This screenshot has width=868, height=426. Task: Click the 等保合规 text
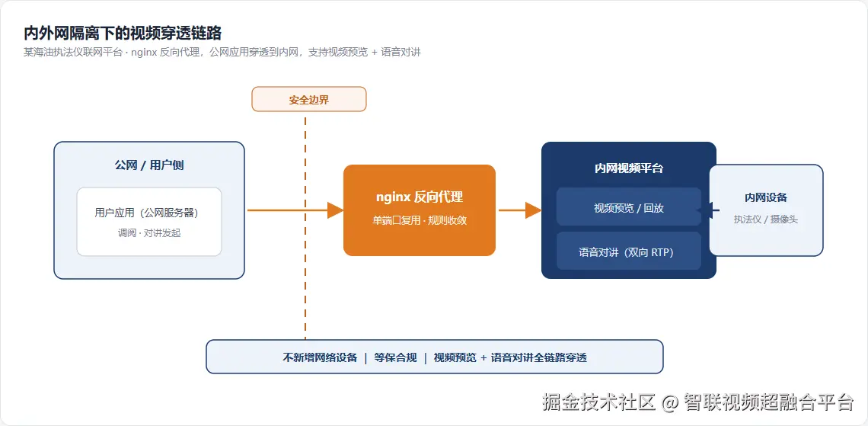[x=395, y=357]
